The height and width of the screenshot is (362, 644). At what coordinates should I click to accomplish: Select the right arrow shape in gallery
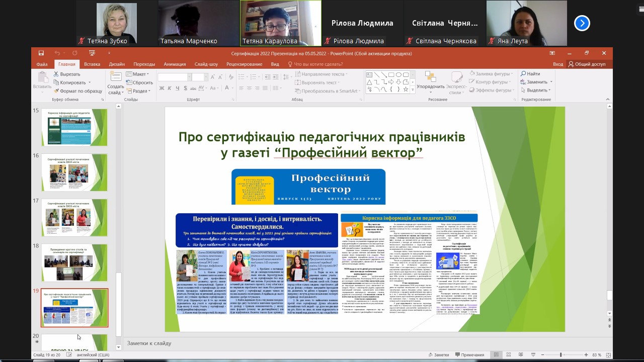391,82
